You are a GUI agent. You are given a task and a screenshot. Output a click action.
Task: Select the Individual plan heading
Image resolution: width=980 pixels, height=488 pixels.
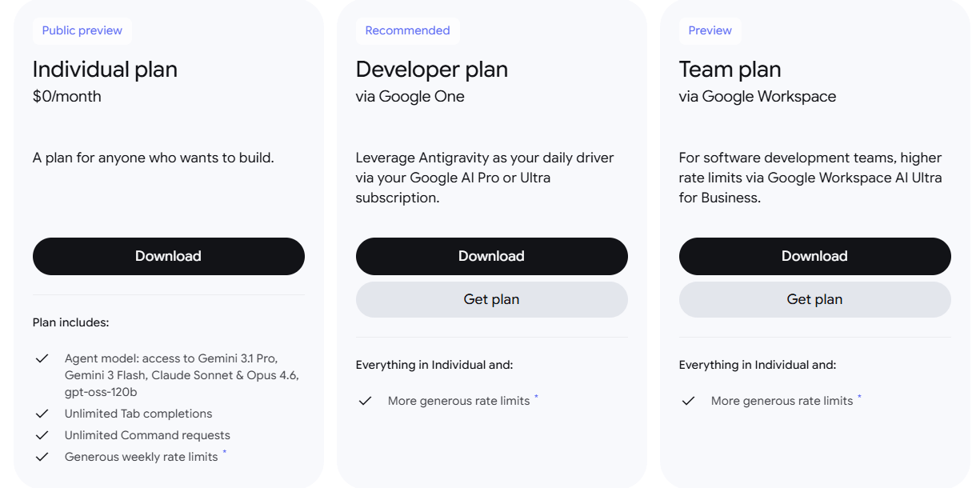point(105,70)
